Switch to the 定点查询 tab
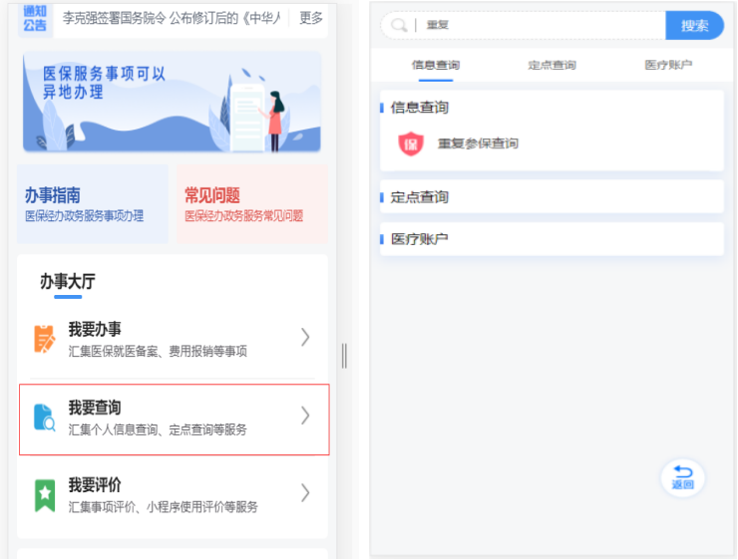Viewport: 738px width, 560px height. [x=552, y=66]
